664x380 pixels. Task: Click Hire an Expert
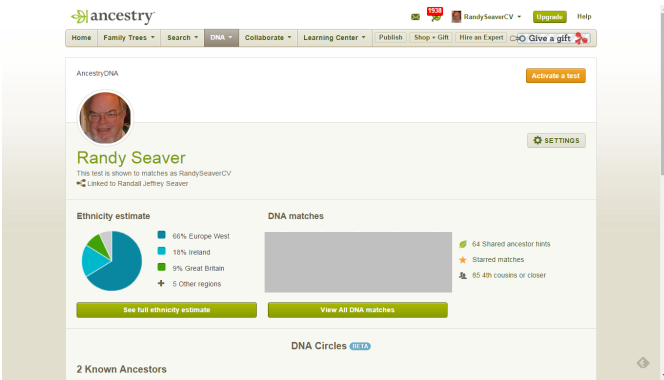(481, 38)
